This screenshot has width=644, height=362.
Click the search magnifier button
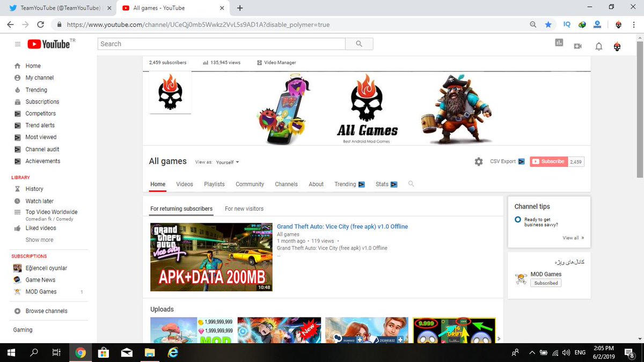[359, 44]
